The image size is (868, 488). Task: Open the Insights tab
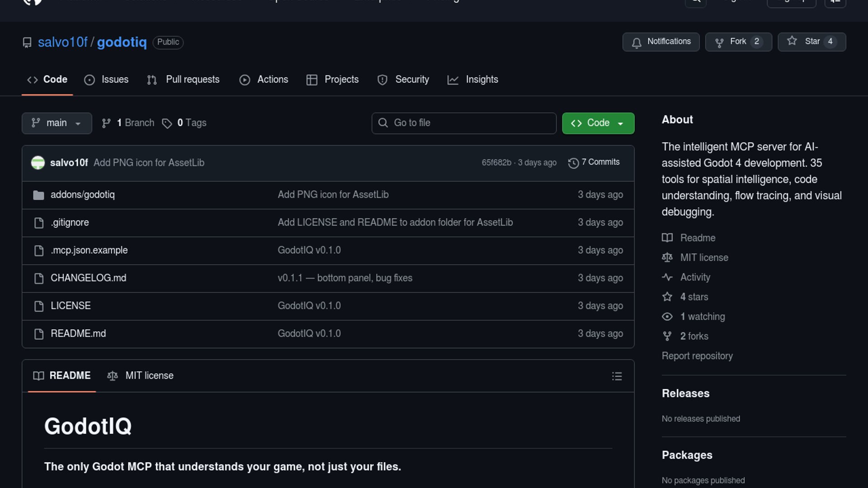click(473, 80)
